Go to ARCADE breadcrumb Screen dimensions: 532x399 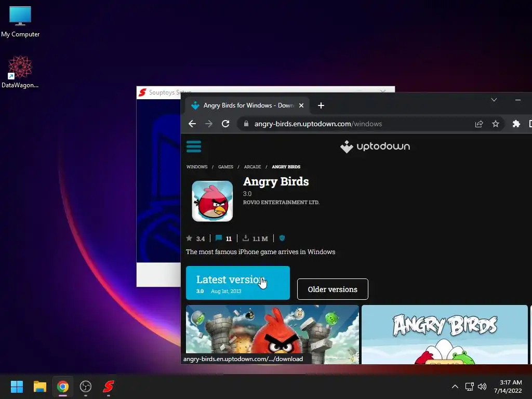[x=252, y=167]
